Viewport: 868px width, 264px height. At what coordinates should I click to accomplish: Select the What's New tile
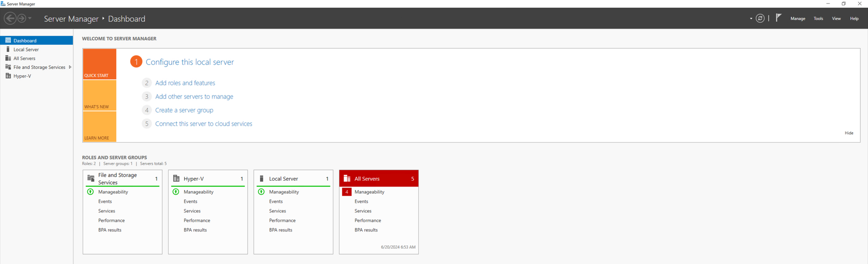click(99, 96)
